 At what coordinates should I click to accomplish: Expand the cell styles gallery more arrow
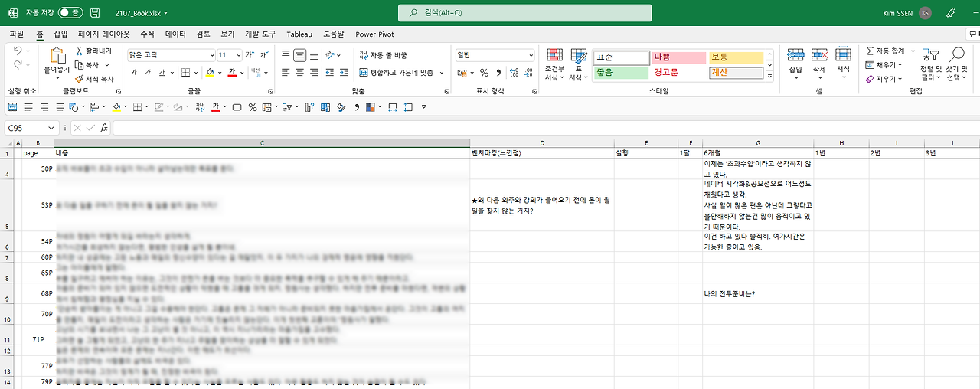tap(771, 77)
